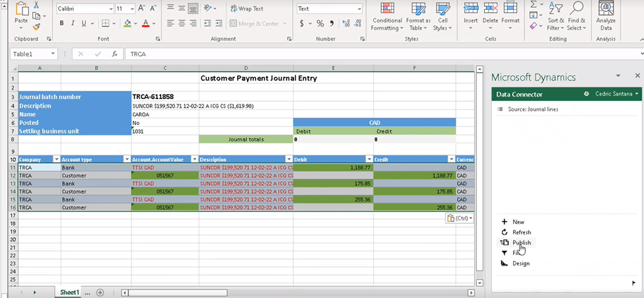Open Format as Table gallery
644x298 pixels.
tap(418, 17)
